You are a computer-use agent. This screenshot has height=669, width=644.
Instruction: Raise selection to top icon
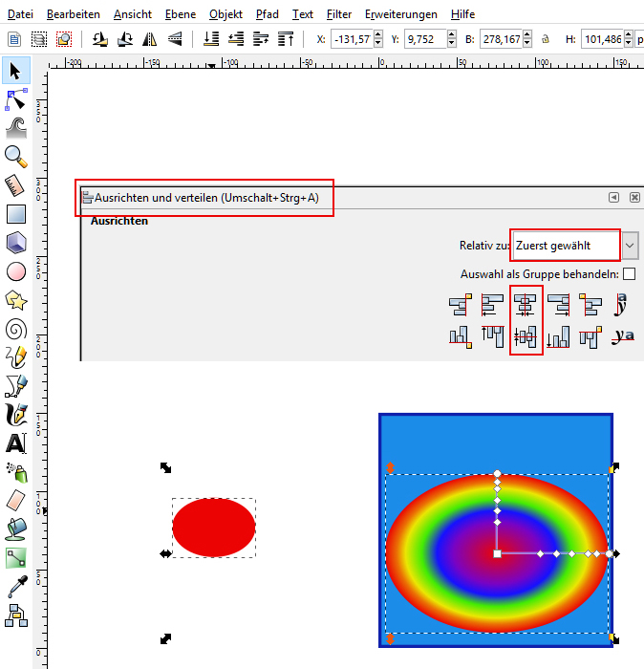point(286,39)
